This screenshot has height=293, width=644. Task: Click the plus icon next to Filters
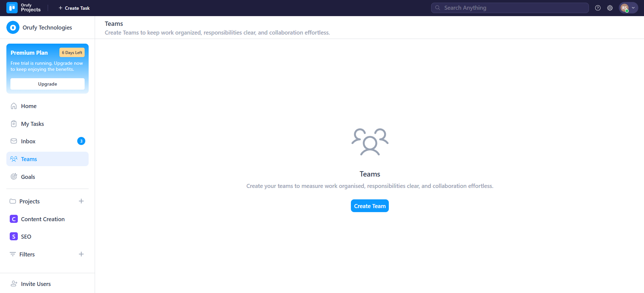(81, 254)
